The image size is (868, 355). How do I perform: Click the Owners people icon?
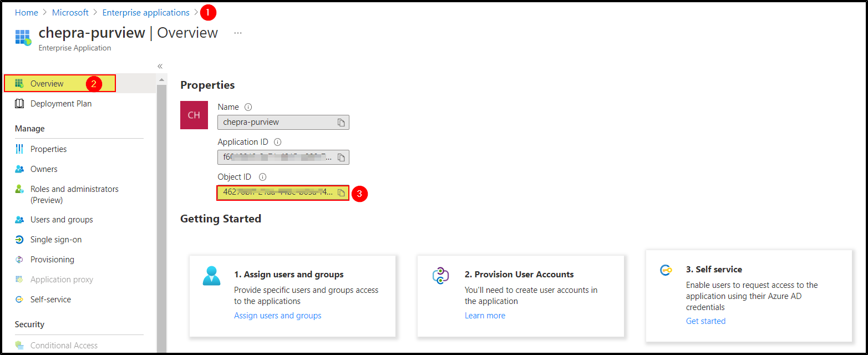click(19, 169)
